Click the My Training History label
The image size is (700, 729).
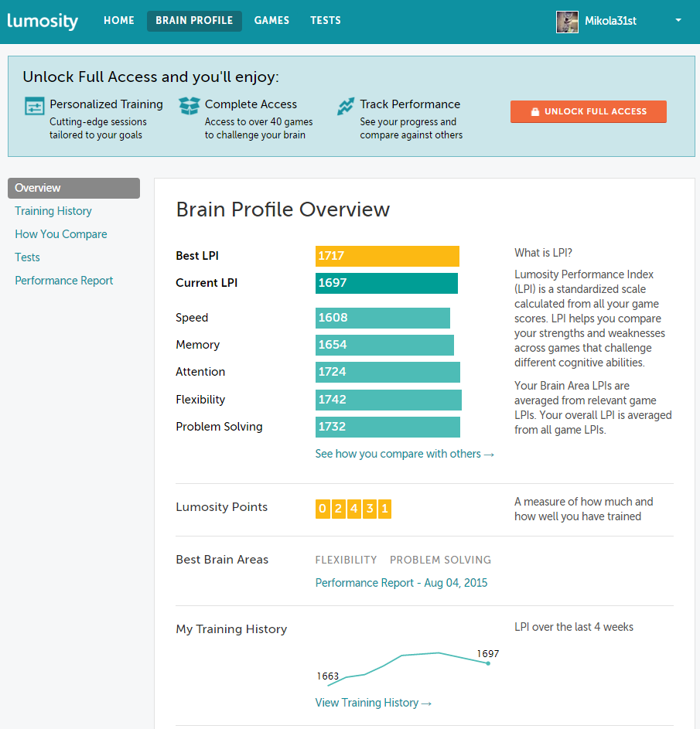231,629
